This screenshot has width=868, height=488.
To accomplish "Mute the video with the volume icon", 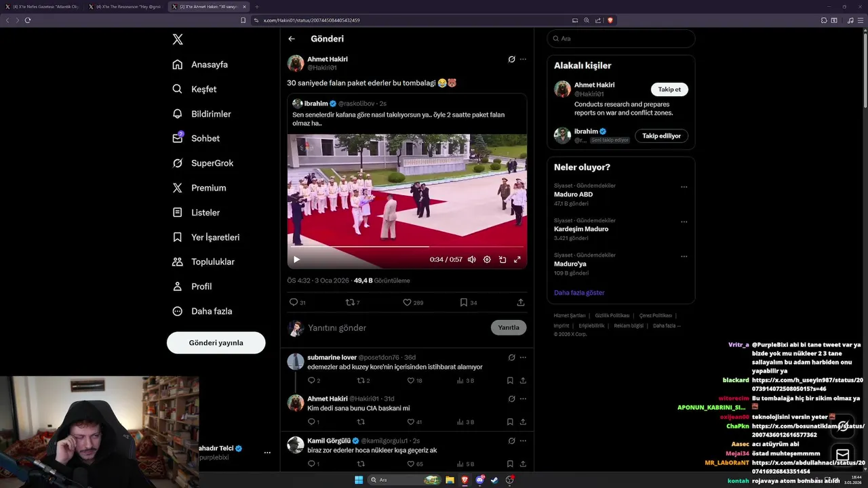I will coord(471,260).
